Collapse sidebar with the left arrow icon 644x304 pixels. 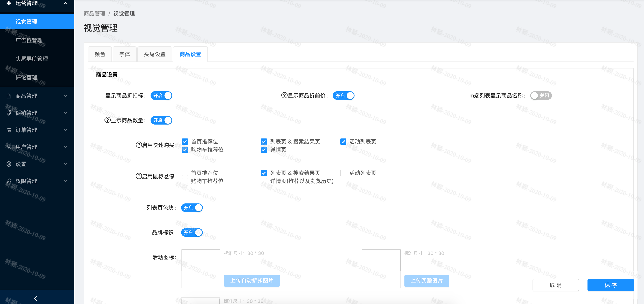pos(35,299)
